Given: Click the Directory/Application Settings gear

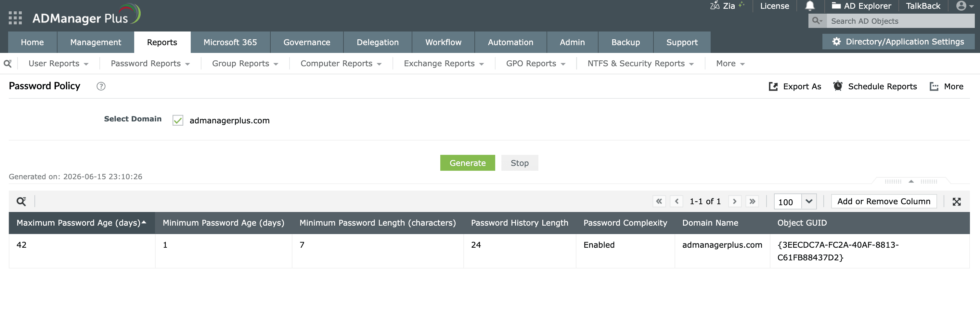Looking at the screenshot, I should coord(836,42).
